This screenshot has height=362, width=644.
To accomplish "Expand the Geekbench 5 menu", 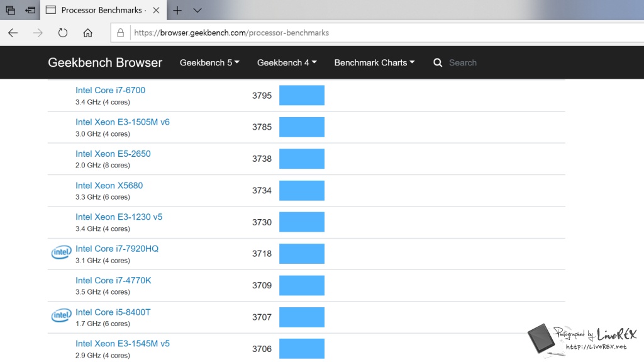I will point(209,62).
